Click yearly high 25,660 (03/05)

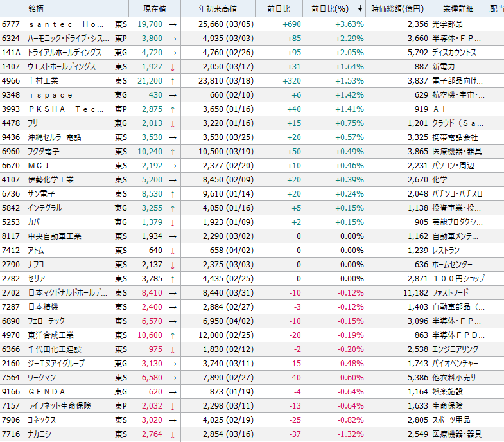coord(226,24)
